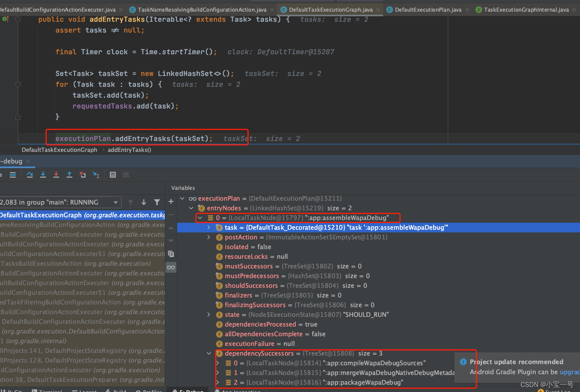Image resolution: width=580 pixels, height=392 pixels.
Task: Select the mustSuccessors variable row
Action: point(378,266)
